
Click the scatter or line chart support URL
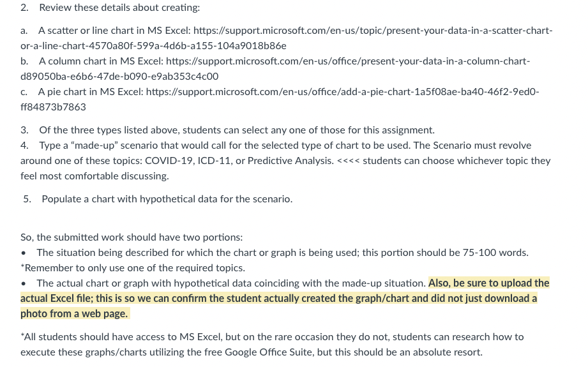coord(373,31)
